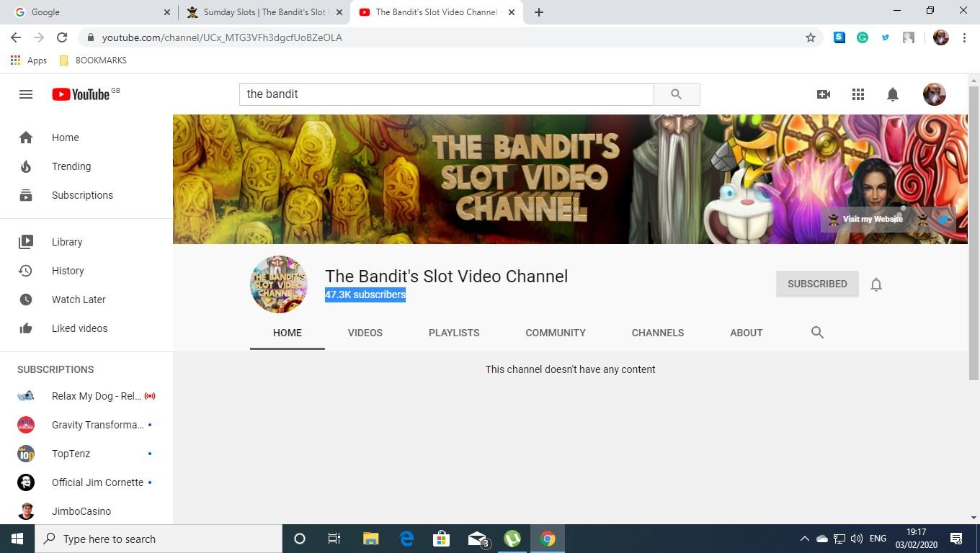The width and height of the screenshot is (980, 553).
Task: Open Official Jim Cornette subscription
Action: point(86,482)
